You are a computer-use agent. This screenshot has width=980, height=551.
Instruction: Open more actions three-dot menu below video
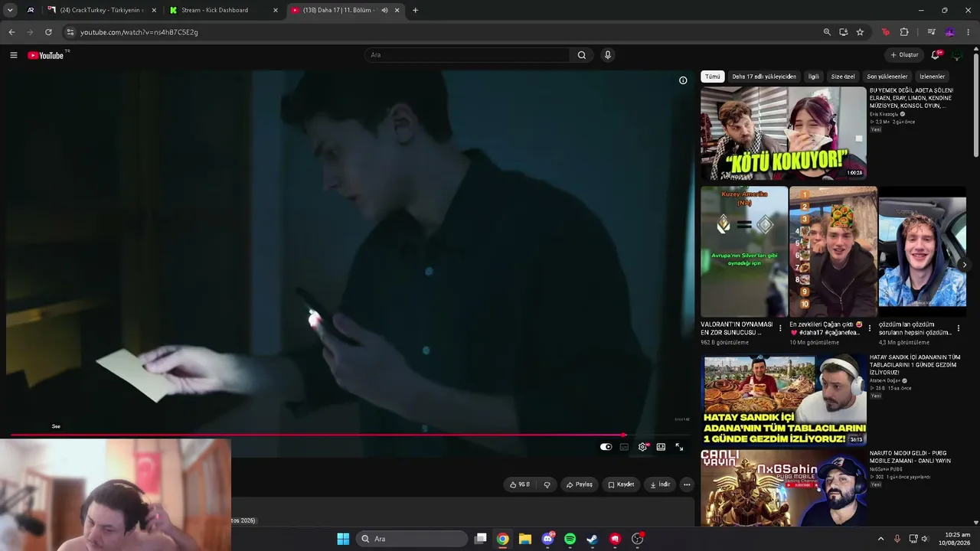pyautogui.click(x=687, y=484)
